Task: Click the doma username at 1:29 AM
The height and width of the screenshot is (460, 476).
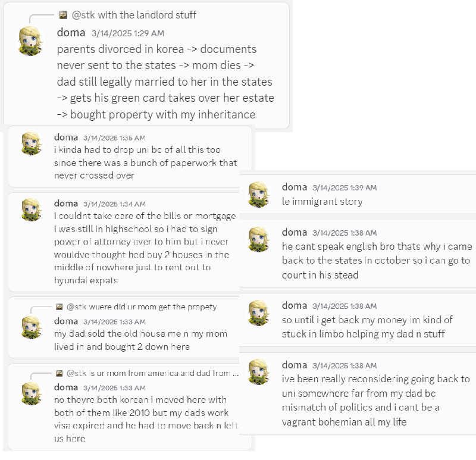Action: tap(71, 33)
